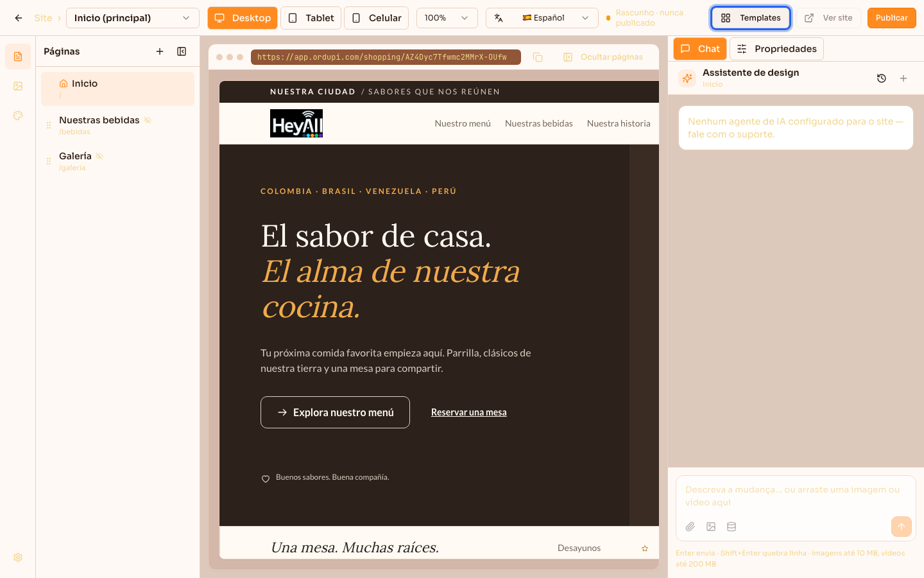Viewport: 924px width, 578px height.
Task: Click Ocultar páginas toggle
Action: coord(603,57)
